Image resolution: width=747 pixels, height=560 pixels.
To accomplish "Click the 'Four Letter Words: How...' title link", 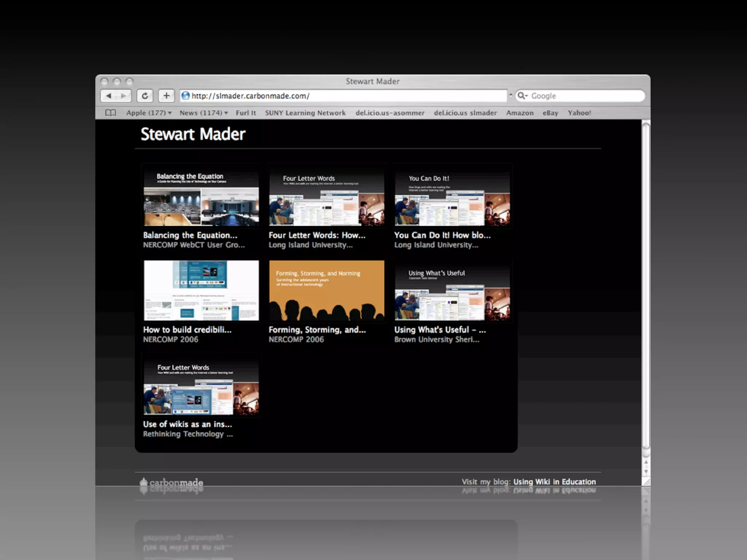I will pyautogui.click(x=317, y=235).
